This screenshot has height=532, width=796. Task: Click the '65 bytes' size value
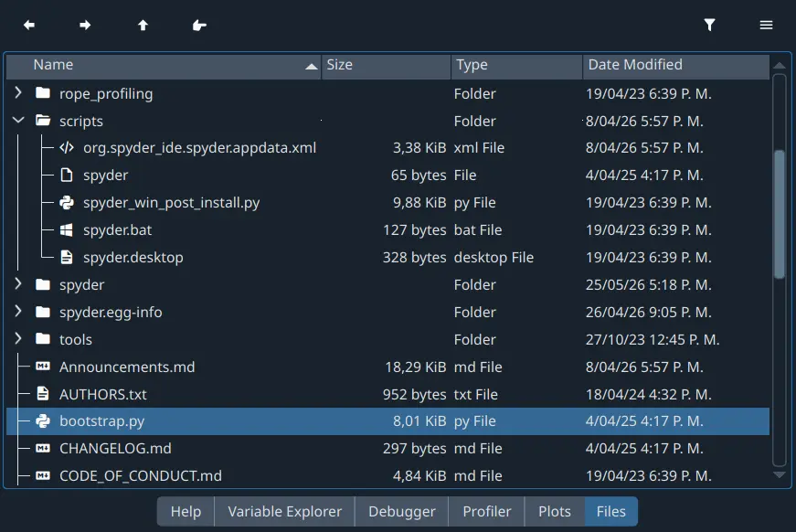pos(419,176)
